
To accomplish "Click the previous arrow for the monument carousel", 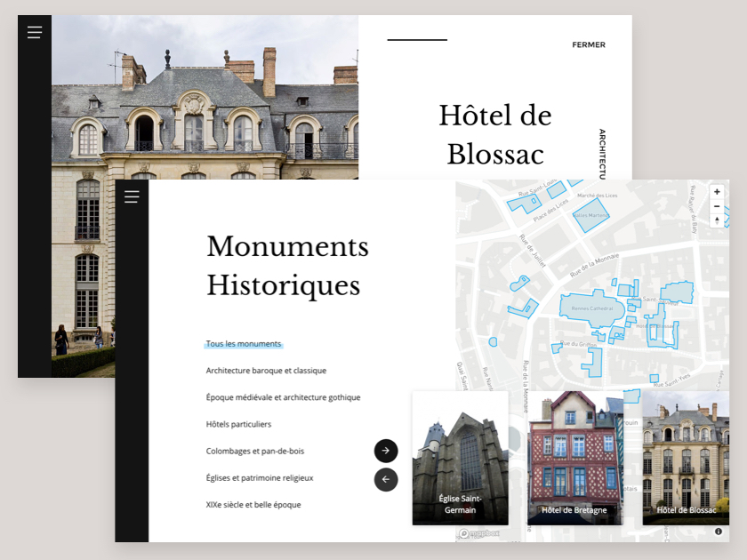I will click(386, 480).
